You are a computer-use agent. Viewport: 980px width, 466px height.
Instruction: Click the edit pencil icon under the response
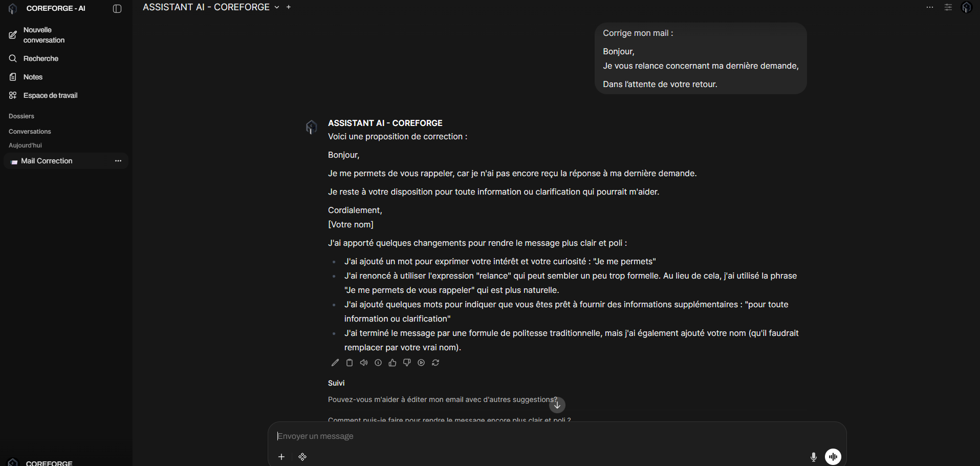click(x=335, y=363)
